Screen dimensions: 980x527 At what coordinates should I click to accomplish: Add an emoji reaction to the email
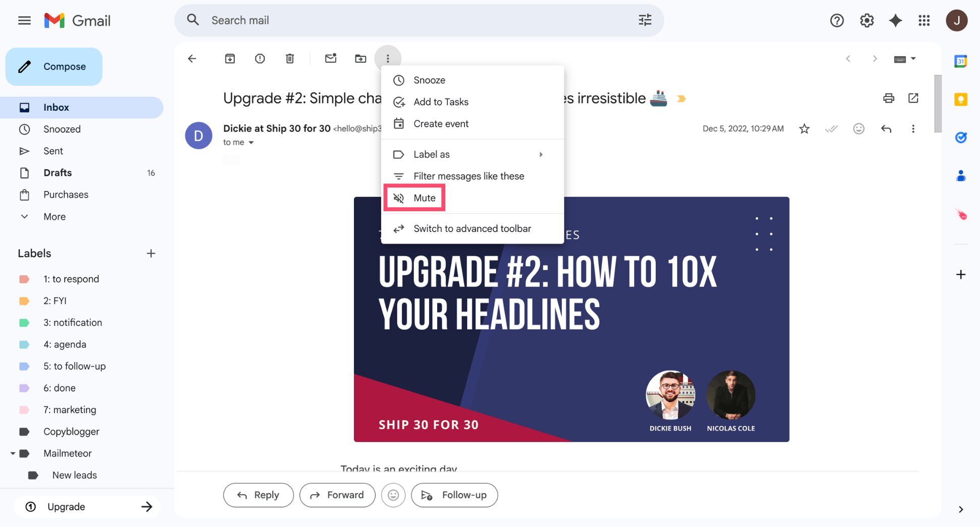point(858,129)
